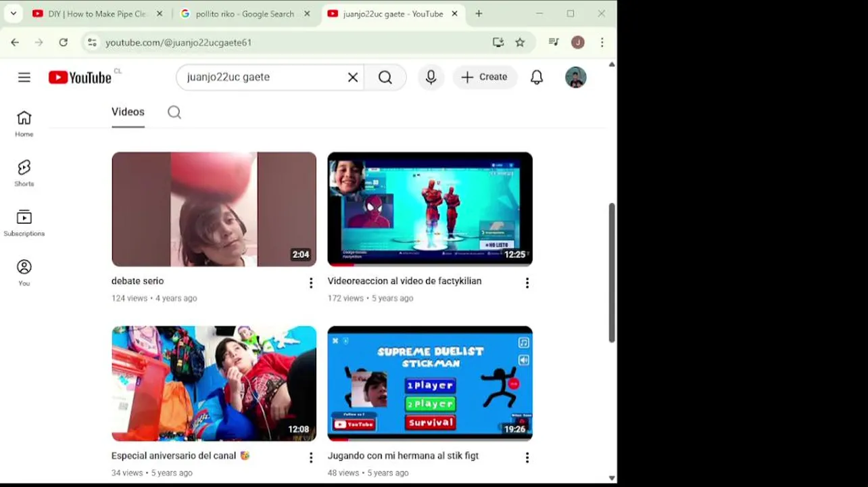Go forward with the browser forward arrow
This screenshot has width=868, height=487.
(39, 42)
